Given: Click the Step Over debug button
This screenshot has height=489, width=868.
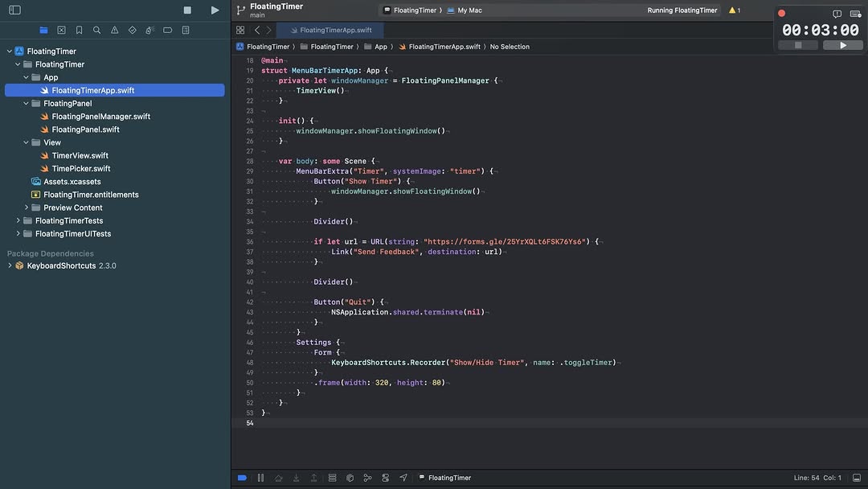Looking at the screenshot, I should pos(278,478).
